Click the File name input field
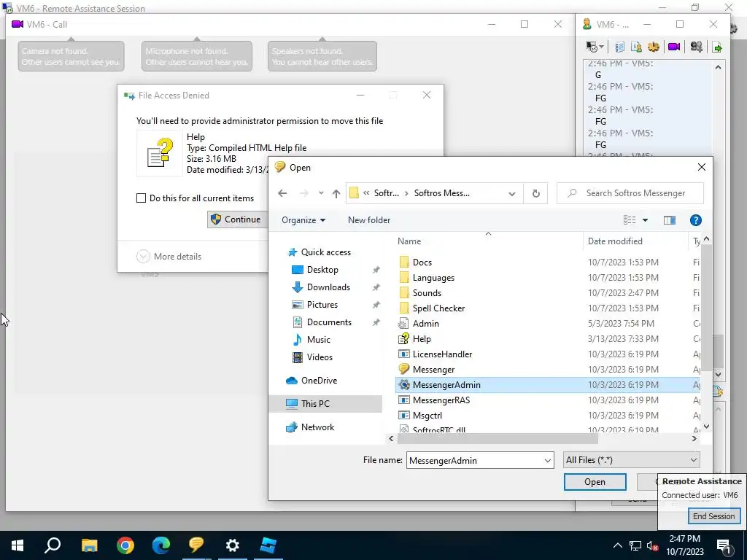This screenshot has width=747, height=560. pos(474,461)
